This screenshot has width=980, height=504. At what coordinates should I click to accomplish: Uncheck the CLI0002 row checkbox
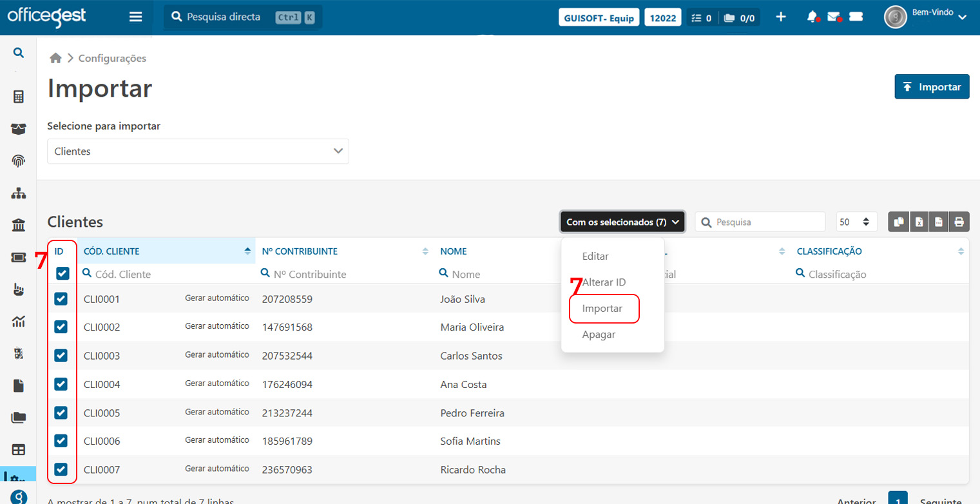click(x=61, y=327)
